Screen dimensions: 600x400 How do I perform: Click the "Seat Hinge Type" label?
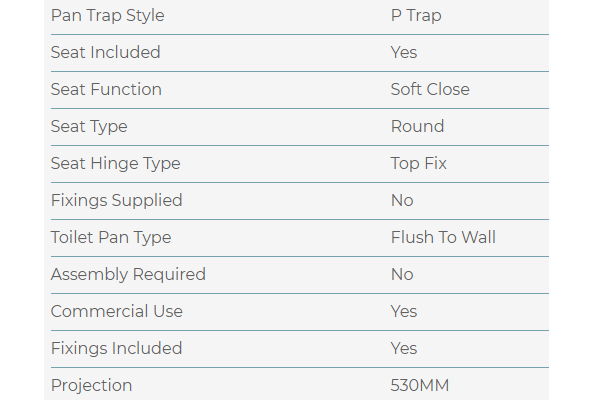tap(115, 163)
